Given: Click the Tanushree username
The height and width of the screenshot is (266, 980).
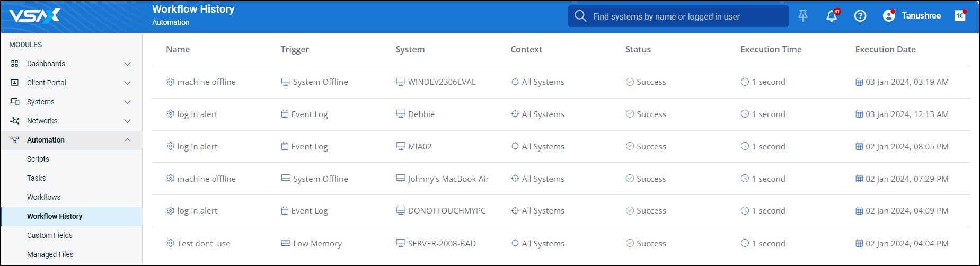Looking at the screenshot, I should [x=921, y=16].
